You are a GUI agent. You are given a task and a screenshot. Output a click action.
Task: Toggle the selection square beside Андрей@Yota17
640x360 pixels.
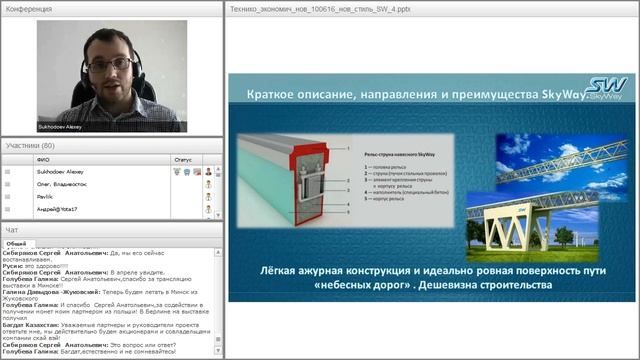point(7,209)
